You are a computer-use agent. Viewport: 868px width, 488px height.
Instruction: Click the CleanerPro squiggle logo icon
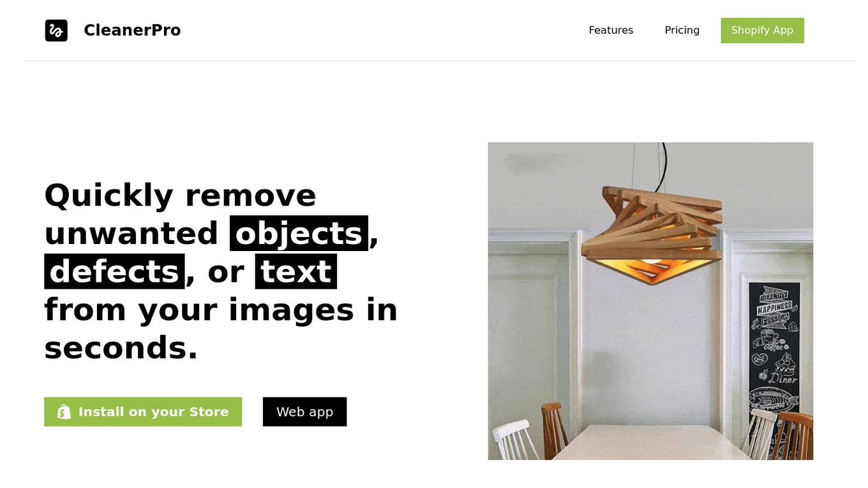tap(56, 31)
